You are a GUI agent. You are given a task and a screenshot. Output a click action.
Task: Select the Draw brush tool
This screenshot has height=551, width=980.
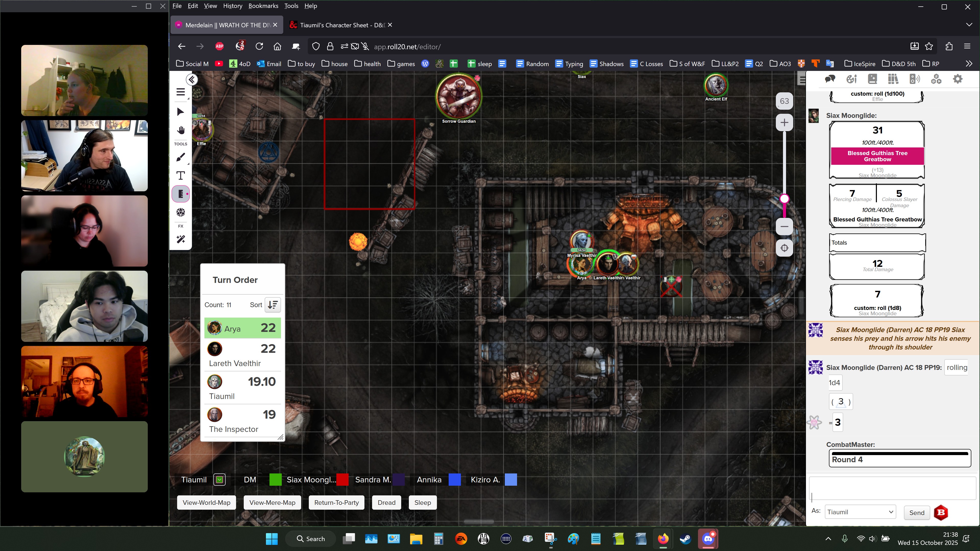pos(181,157)
